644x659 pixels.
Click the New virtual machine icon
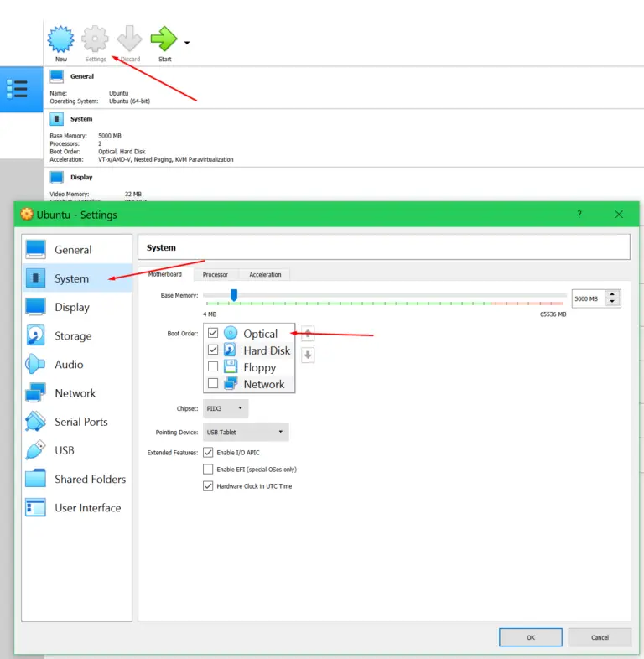(61, 39)
